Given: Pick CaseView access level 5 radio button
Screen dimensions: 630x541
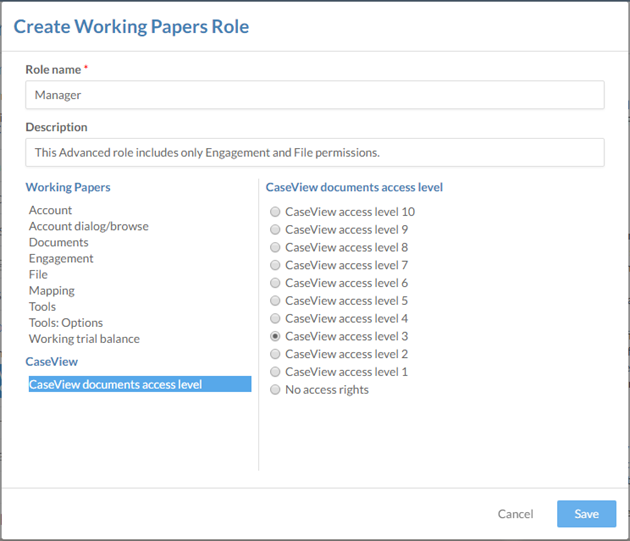Looking at the screenshot, I should pyautogui.click(x=275, y=301).
